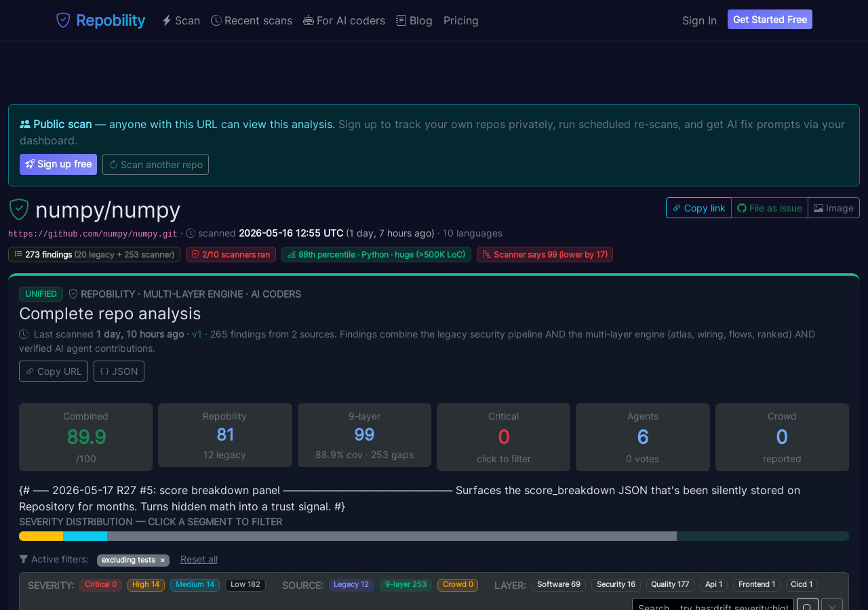Click Scan another repo button
The width and height of the screenshot is (868, 610).
click(x=155, y=164)
